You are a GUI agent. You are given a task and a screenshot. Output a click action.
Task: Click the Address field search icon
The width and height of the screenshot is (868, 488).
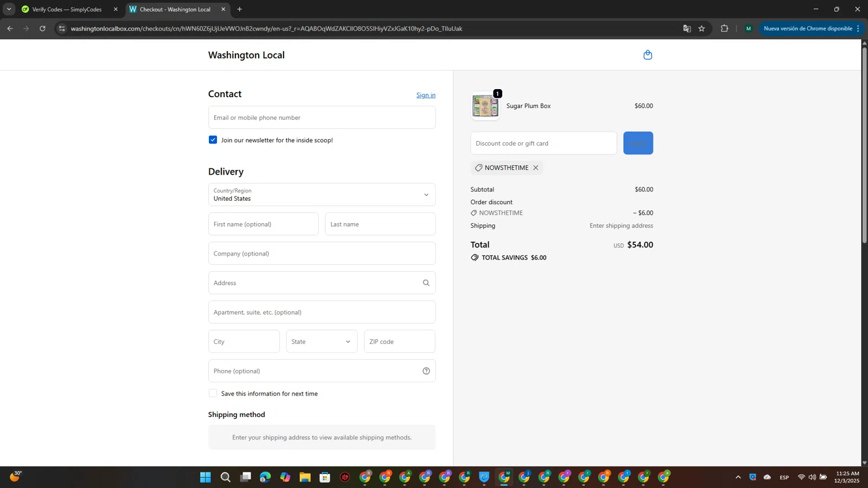426,283
